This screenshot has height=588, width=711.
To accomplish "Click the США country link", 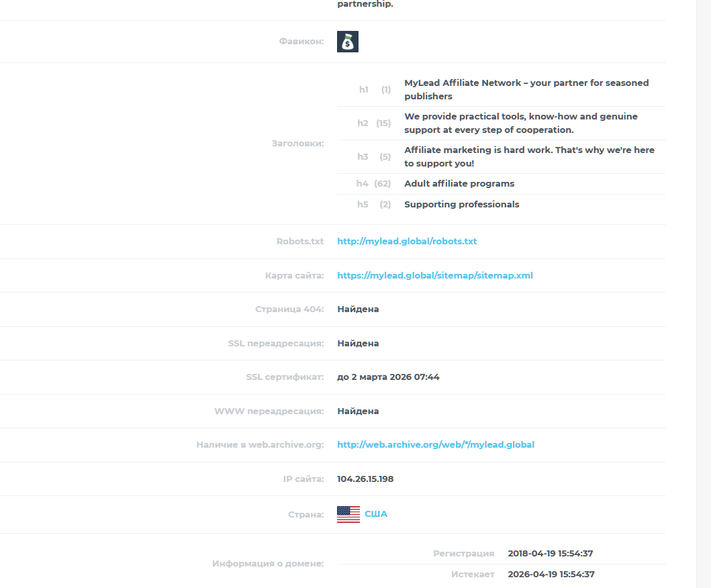I will [x=376, y=514].
